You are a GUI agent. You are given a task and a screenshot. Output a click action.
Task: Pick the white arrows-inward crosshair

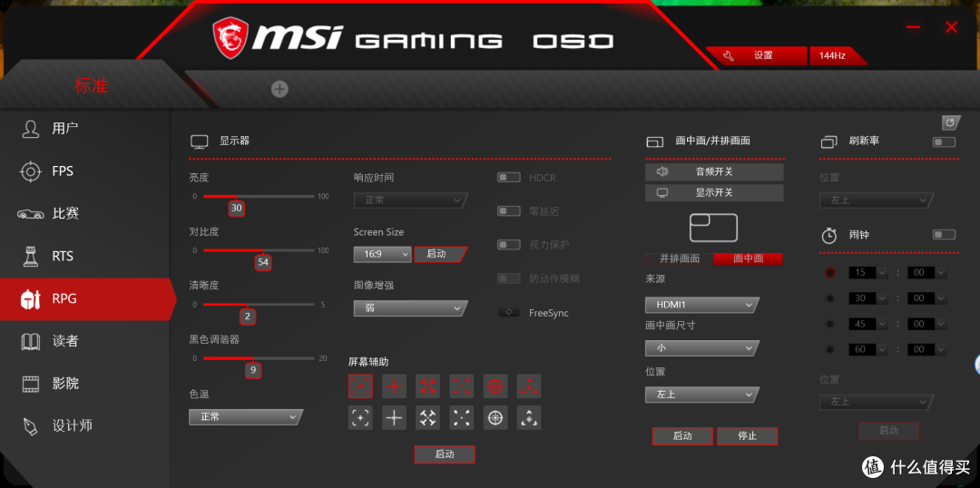427,417
